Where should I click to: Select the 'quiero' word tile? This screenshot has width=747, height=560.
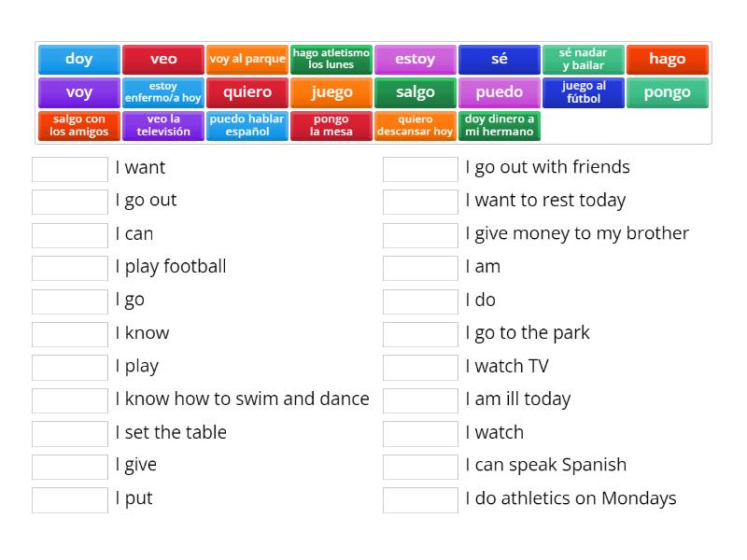[x=247, y=92]
